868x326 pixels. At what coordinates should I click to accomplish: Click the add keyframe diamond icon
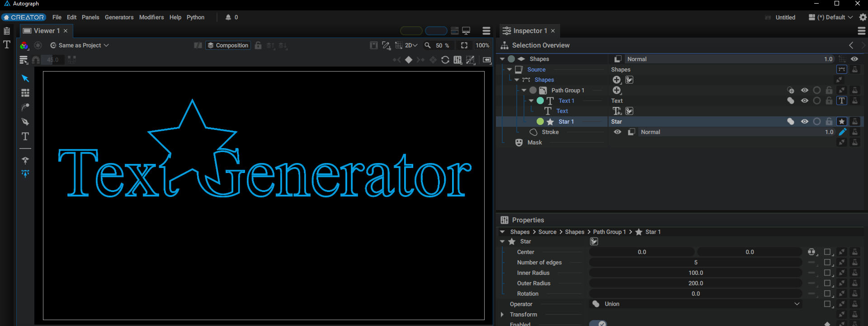pos(409,60)
